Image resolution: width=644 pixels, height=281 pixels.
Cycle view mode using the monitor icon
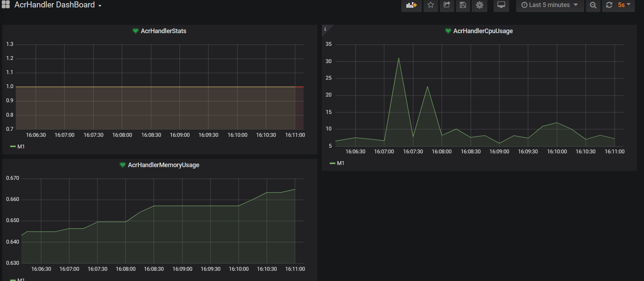pyautogui.click(x=501, y=5)
